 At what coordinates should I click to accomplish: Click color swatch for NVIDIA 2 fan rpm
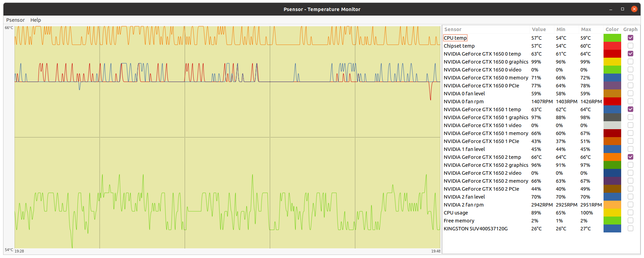(x=612, y=204)
